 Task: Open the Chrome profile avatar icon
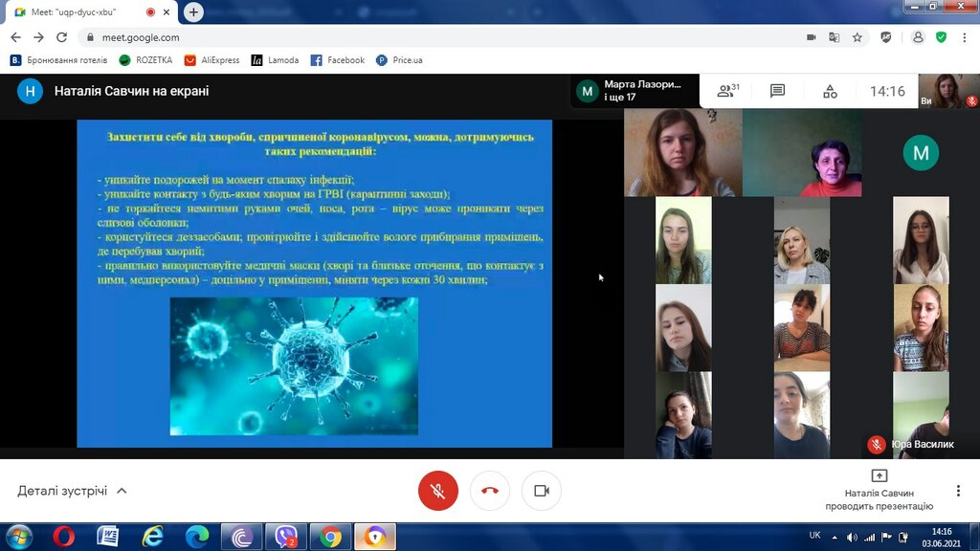click(918, 37)
